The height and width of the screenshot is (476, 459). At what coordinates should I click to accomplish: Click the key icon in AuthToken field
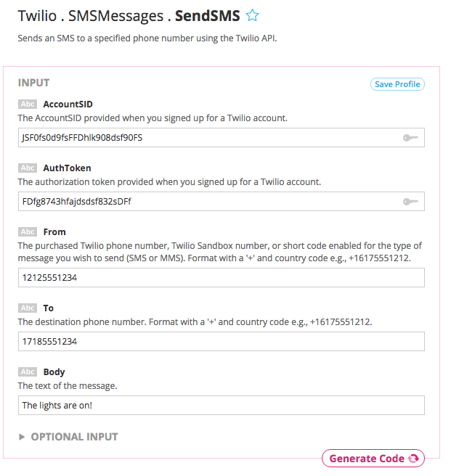(410, 202)
